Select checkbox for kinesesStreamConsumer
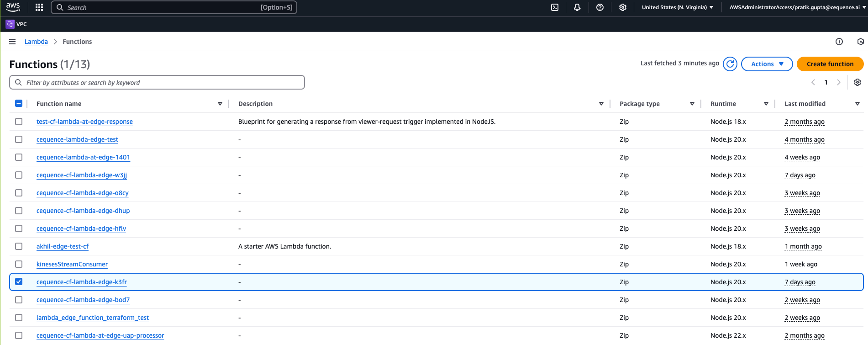 click(19, 264)
